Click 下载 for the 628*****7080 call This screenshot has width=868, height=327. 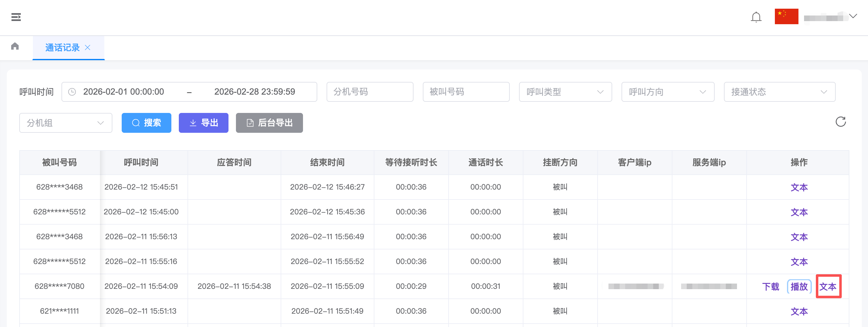pos(770,287)
